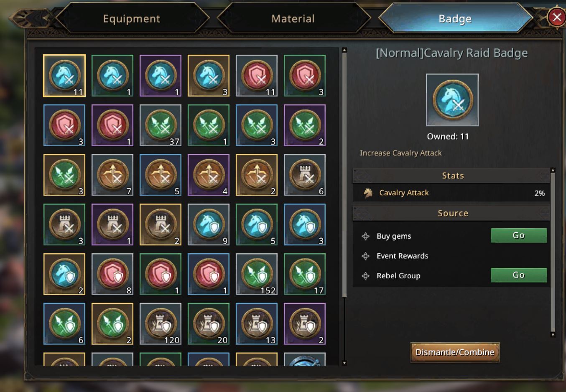The image size is (566, 392).
Task: Click the stats panel scrollbar up arrow
Action: 553,171
